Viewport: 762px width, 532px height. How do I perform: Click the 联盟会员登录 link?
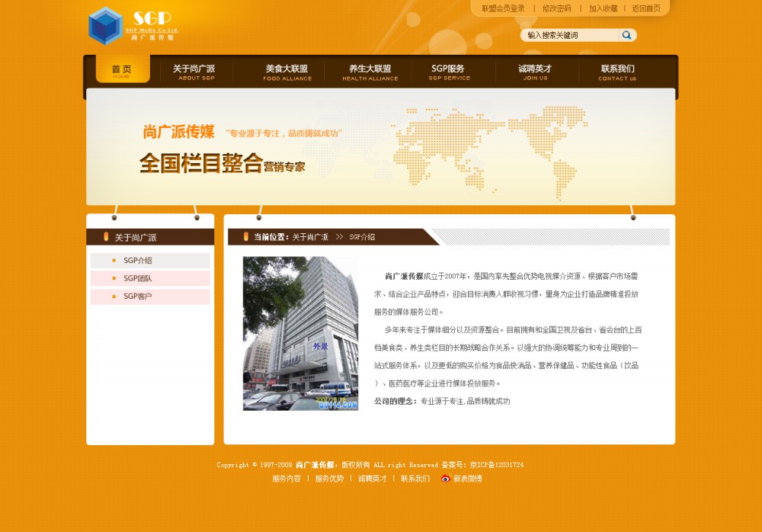pos(502,7)
